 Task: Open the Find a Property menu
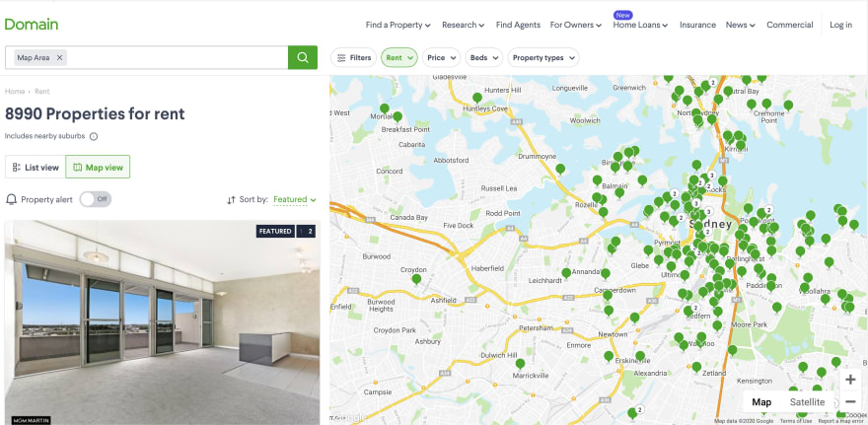[398, 25]
